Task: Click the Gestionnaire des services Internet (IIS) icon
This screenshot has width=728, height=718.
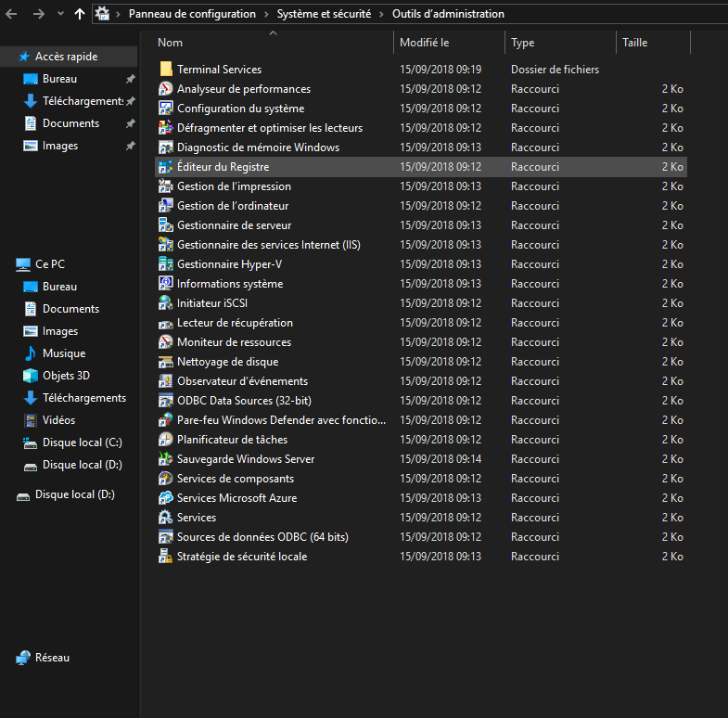Action: pyautogui.click(x=166, y=245)
